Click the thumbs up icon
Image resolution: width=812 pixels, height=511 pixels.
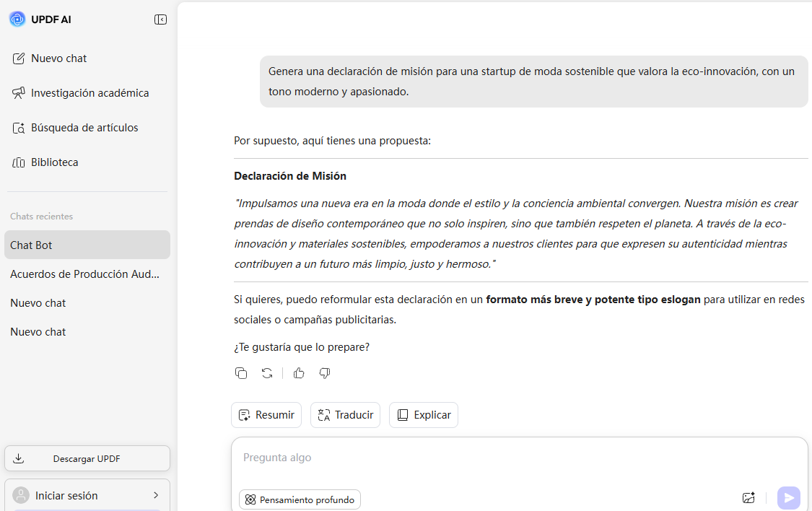[299, 373]
